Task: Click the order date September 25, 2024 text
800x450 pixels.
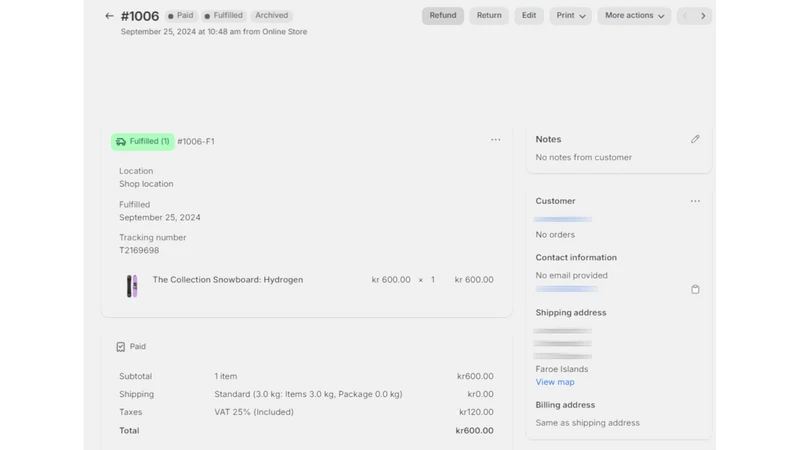Action: 214,32
